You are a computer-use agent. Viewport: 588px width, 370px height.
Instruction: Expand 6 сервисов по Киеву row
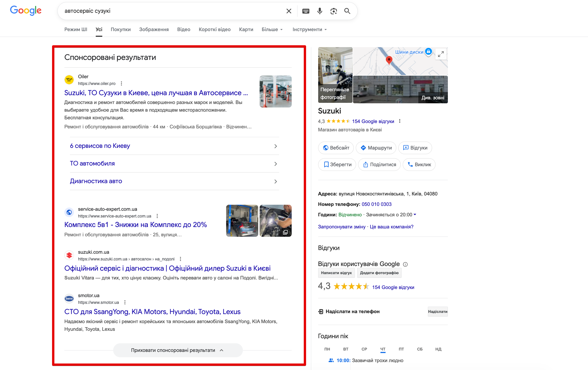[174, 146]
